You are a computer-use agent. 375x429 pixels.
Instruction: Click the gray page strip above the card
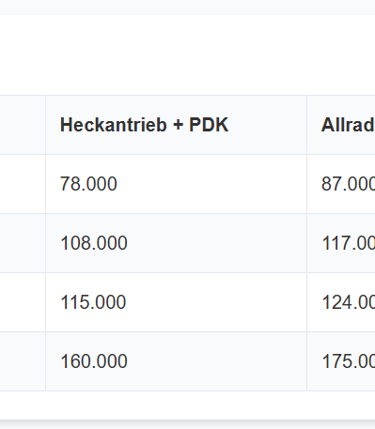[x=187, y=7]
